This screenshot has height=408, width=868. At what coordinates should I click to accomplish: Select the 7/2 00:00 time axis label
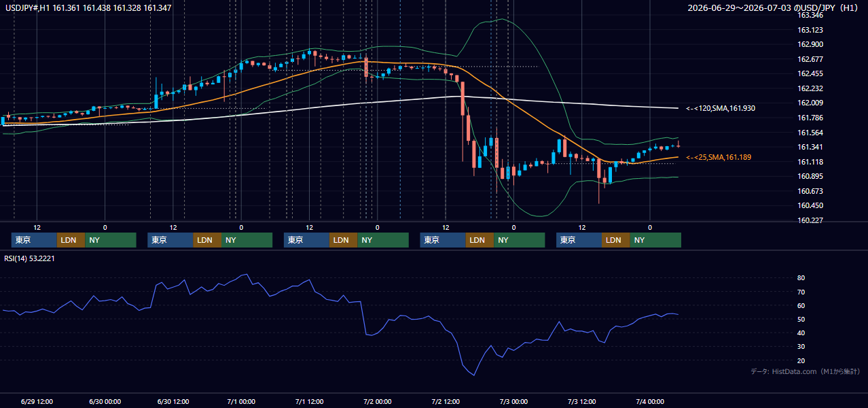pyautogui.click(x=377, y=401)
